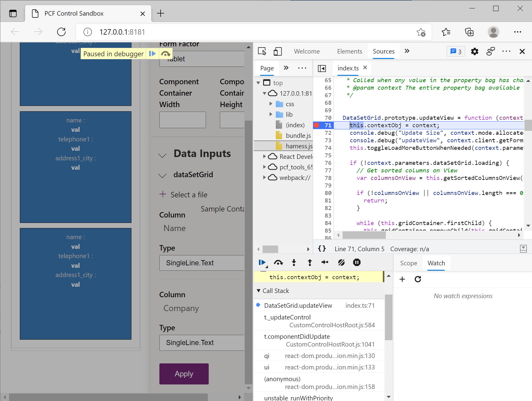
Task: Deactivate all breakpoints
Action: click(x=341, y=262)
